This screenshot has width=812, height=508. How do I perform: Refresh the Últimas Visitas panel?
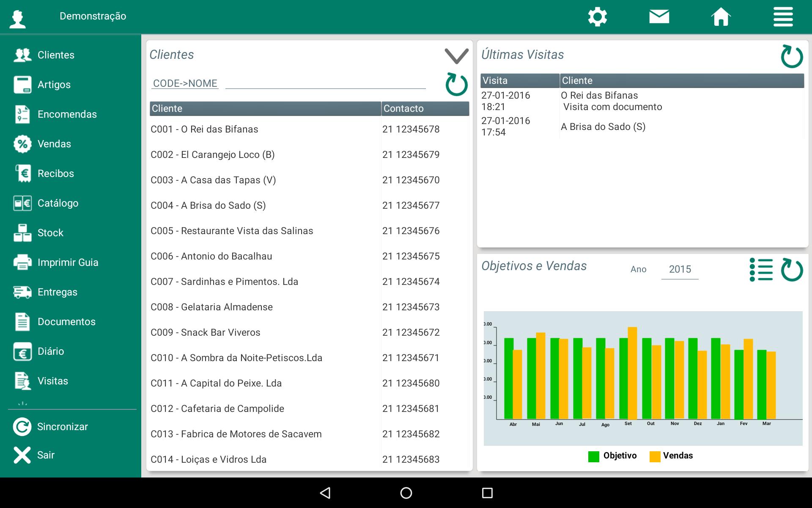[792, 56]
